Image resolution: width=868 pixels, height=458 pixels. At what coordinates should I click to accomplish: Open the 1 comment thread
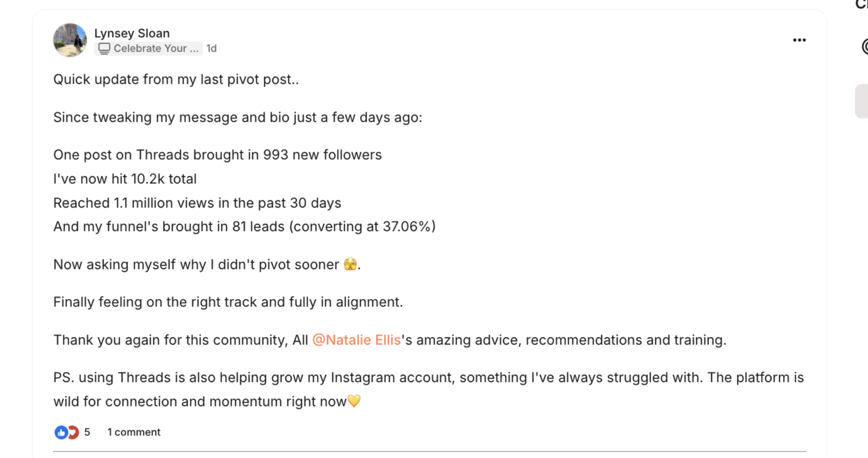tap(133, 432)
